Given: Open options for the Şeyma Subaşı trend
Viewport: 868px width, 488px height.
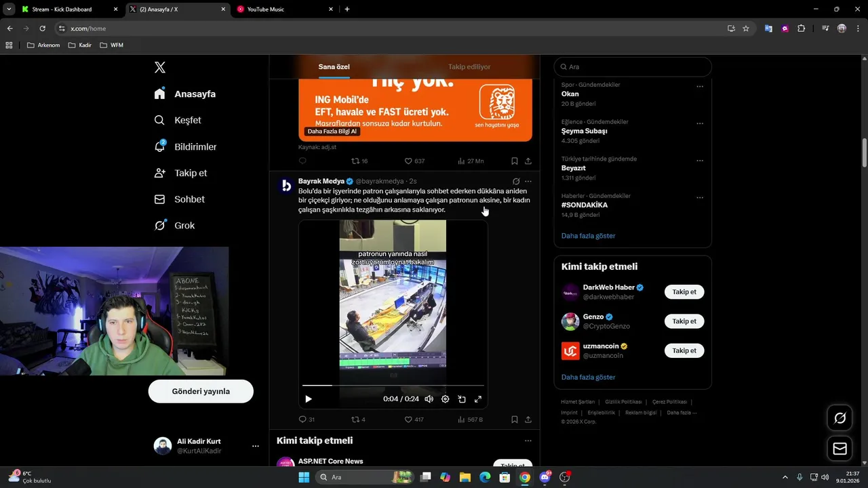Looking at the screenshot, I should (x=700, y=124).
